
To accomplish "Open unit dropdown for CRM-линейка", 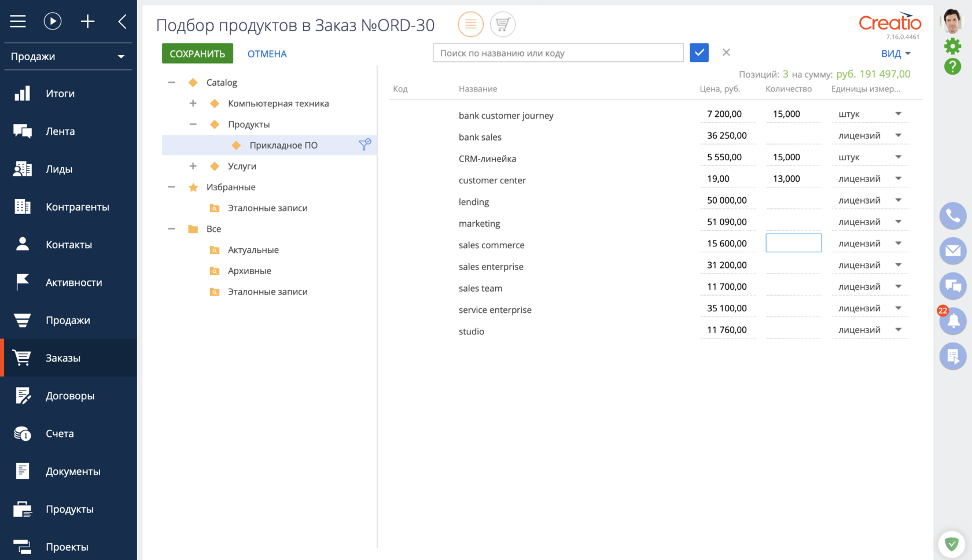I will tap(898, 157).
